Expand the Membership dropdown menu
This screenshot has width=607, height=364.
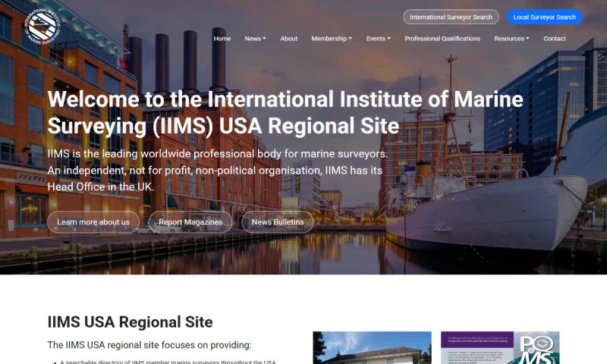pyautogui.click(x=332, y=39)
